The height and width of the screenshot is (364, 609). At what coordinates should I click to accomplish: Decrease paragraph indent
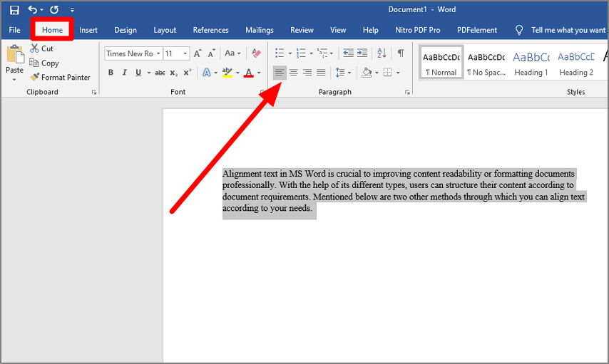coord(349,53)
